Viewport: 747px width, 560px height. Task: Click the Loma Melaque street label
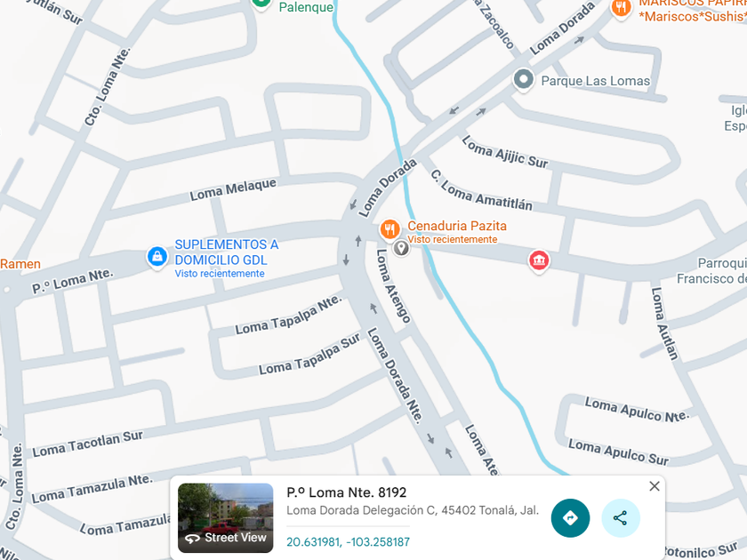click(x=233, y=189)
